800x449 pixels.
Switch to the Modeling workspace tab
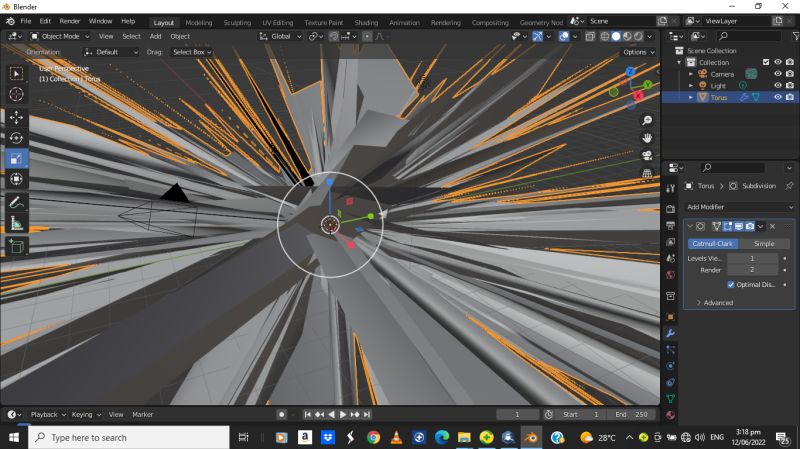(199, 22)
